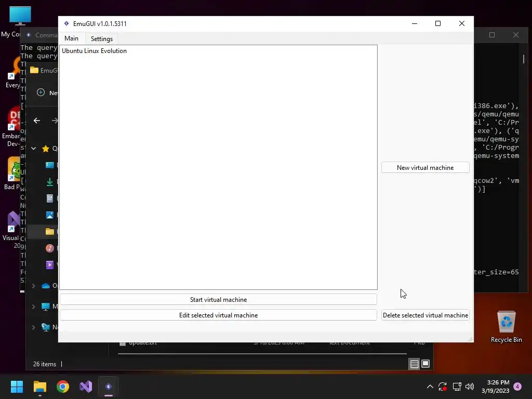Open Music item in Explorer sidebar
The width and height of the screenshot is (532, 399).
(49, 248)
